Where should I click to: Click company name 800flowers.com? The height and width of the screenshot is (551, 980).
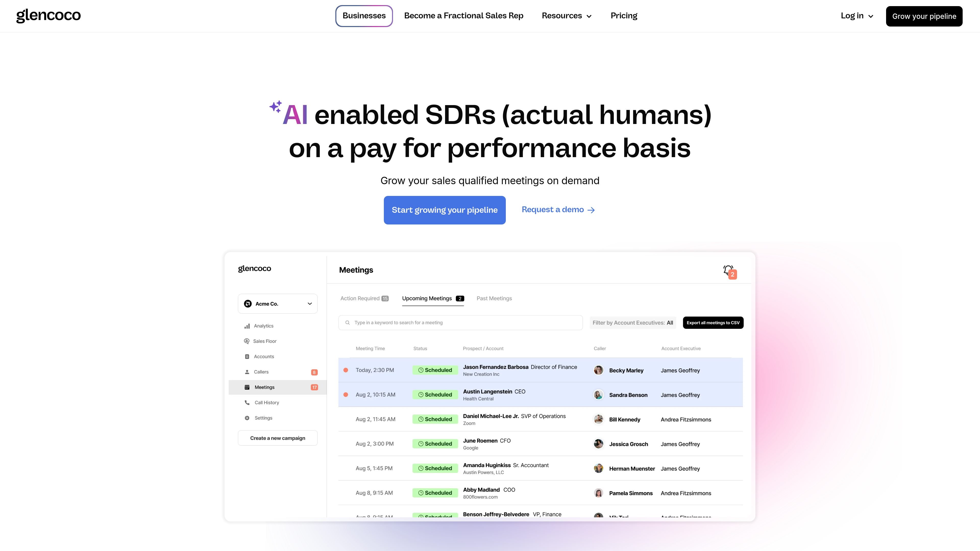point(480,497)
